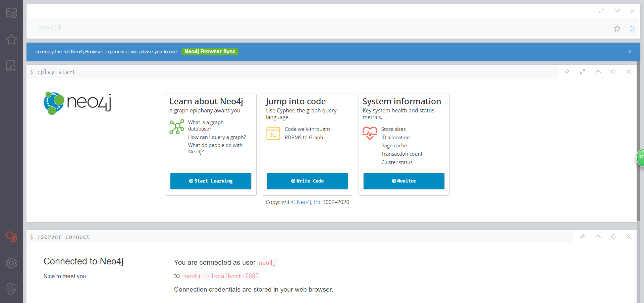
Task: Click the 'RDBMS to Graph' text
Action: pos(304,138)
